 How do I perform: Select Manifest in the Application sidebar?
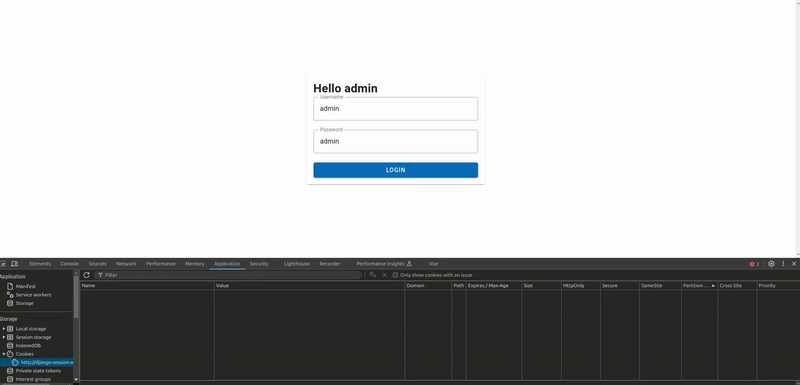point(26,286)
